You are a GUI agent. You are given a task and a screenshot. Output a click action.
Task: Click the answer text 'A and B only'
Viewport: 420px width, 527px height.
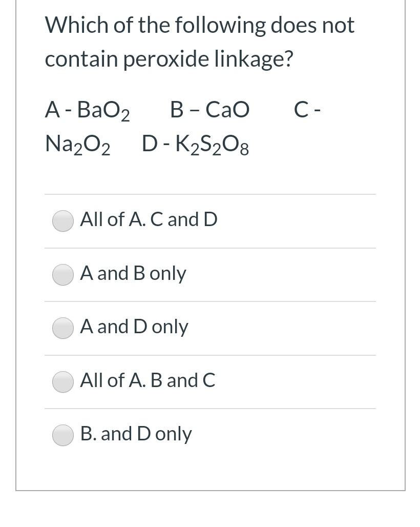133,273
